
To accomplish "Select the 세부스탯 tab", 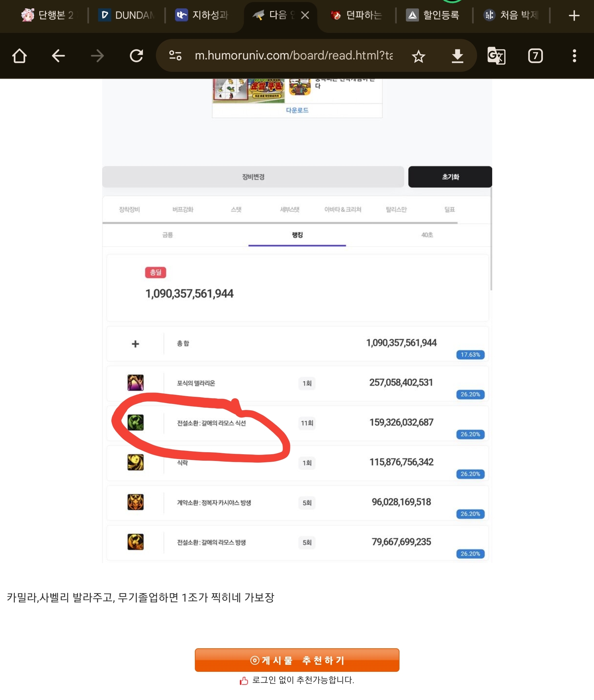I will [x=290, y=209].
